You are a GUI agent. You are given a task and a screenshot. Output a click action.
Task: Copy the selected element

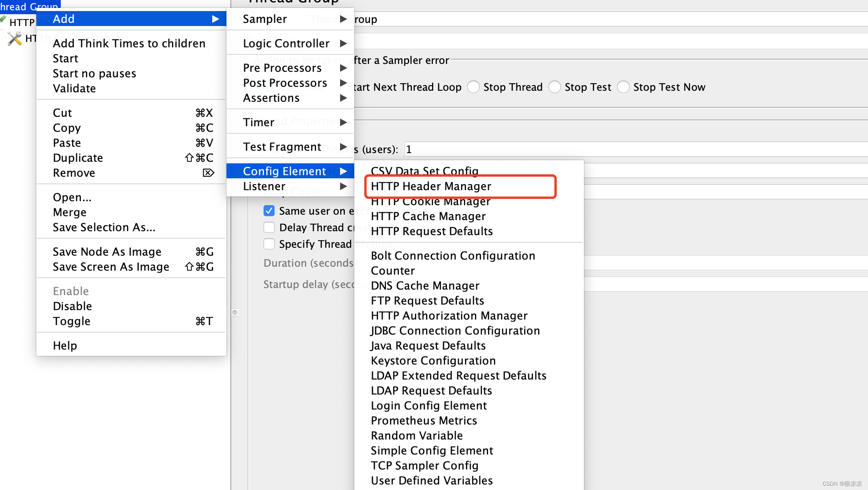pyautogui.click(x=131, y=128)
